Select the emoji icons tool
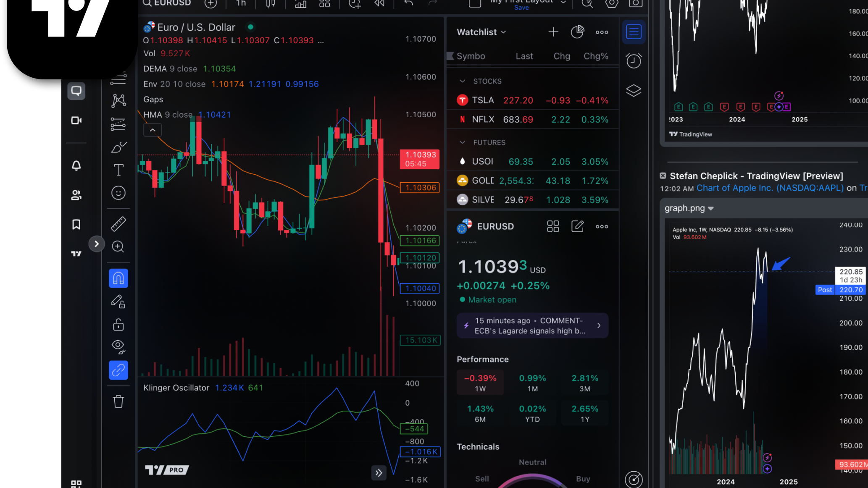Viewport: 868px width, 488px height. coord(118,193)
